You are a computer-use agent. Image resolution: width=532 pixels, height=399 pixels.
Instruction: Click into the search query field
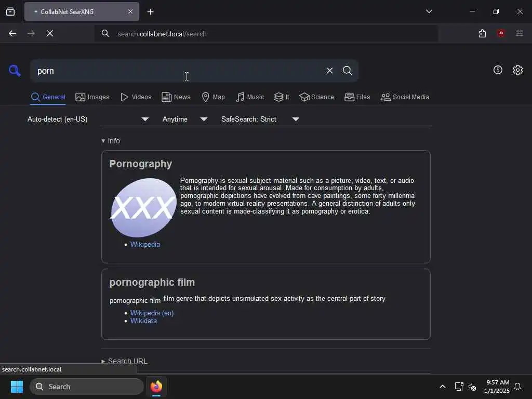[x=178, y=71]
